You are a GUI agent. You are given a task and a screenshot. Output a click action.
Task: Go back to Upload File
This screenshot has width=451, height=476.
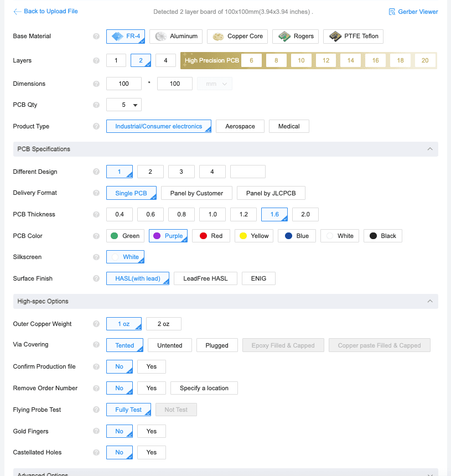point(51,11)
